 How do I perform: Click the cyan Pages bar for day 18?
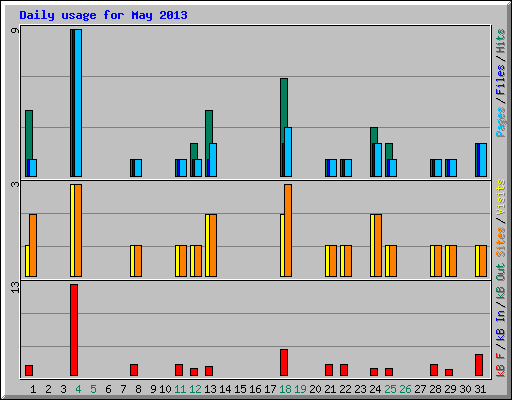(x=288, y=152)
